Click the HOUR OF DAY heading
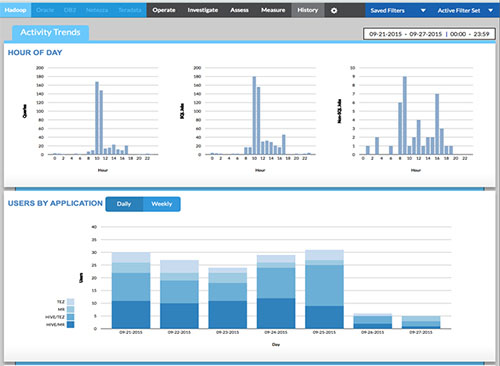This screenshot has width=500, height=366. 35,53
